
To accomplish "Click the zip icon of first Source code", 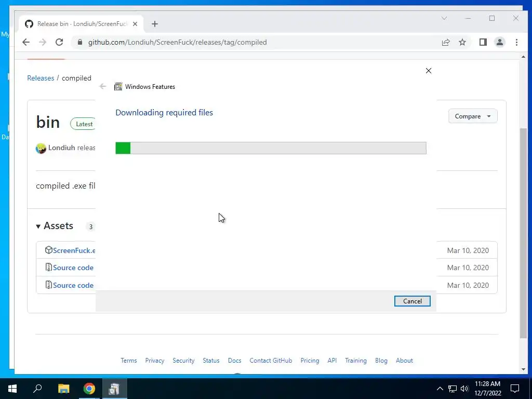I will (x=48, y=268).
